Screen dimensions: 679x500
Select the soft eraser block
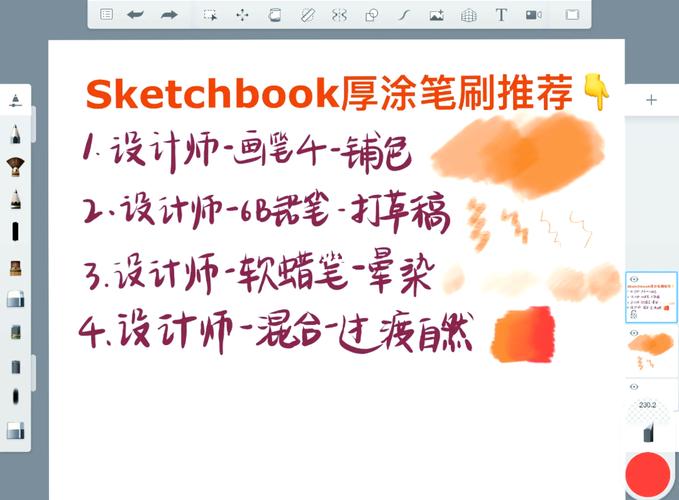click(x=16, y=299)
